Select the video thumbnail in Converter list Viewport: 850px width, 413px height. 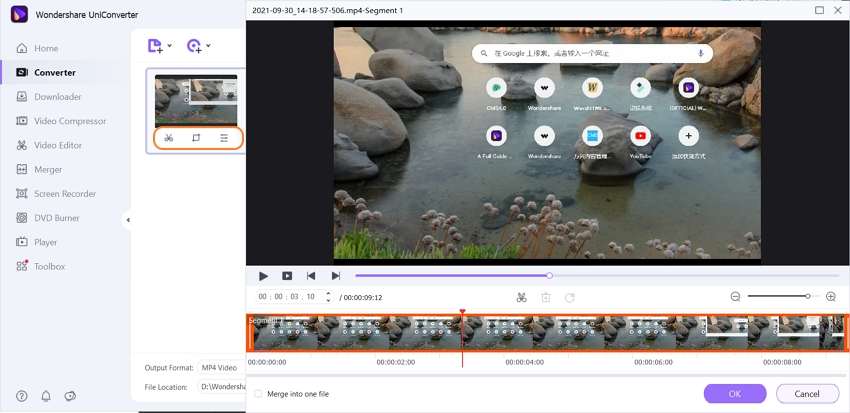click(x=196, y=100)
